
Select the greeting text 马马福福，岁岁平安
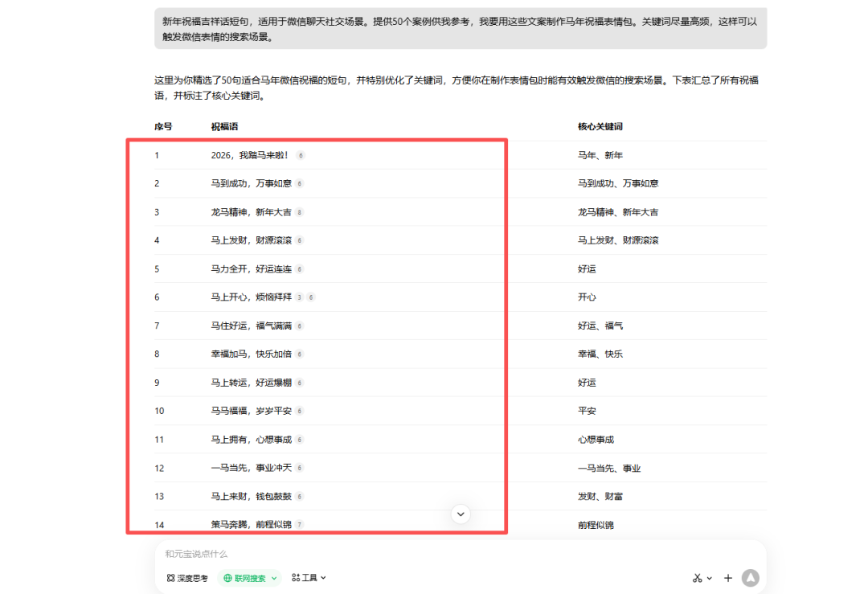coord(252,412)
